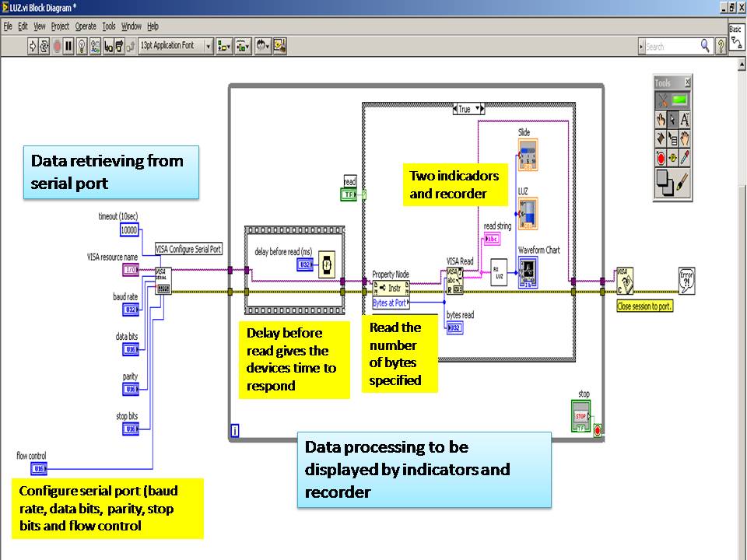Click the Run arrow button

coord(33,46)
